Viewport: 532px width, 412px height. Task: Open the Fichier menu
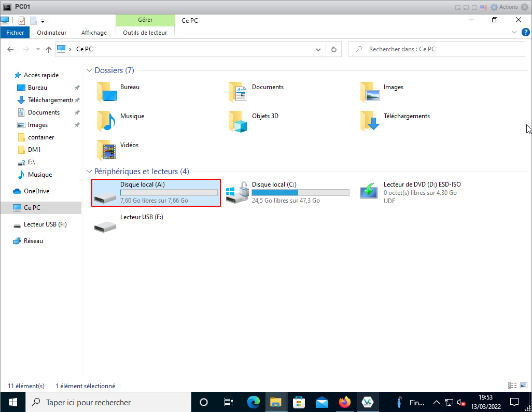click(x=15, y=33)
